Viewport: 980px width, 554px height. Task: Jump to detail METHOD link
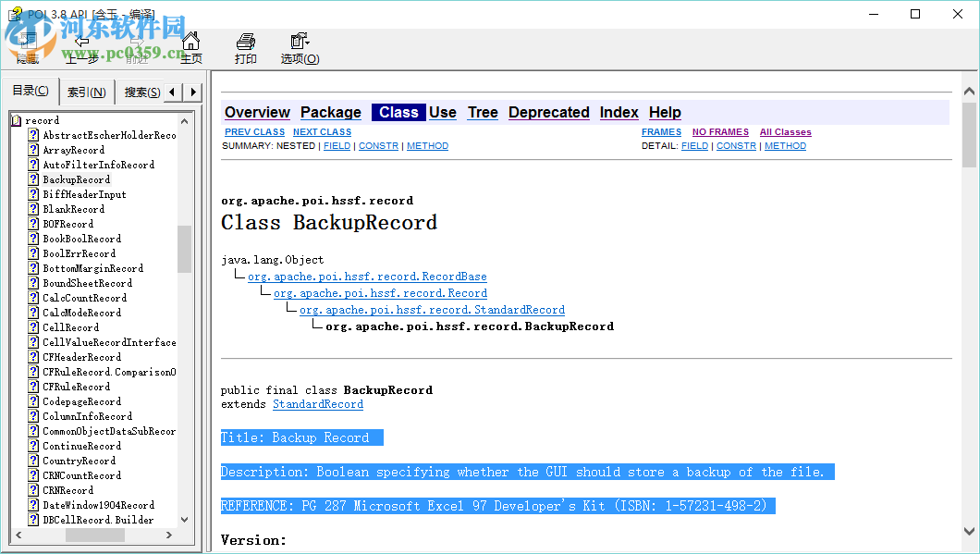click(785, 146)
